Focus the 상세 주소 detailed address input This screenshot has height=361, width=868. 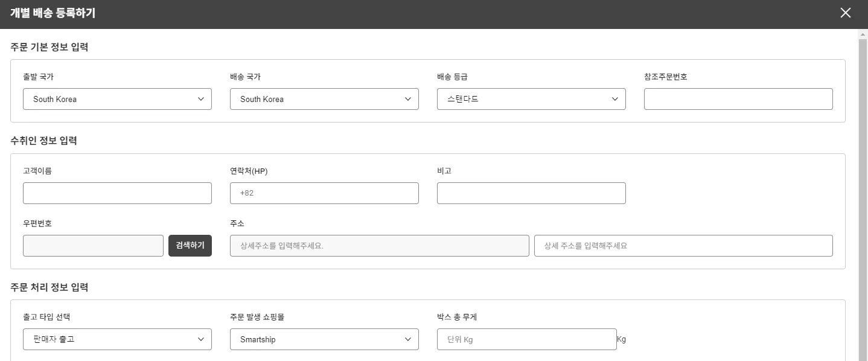683,246
